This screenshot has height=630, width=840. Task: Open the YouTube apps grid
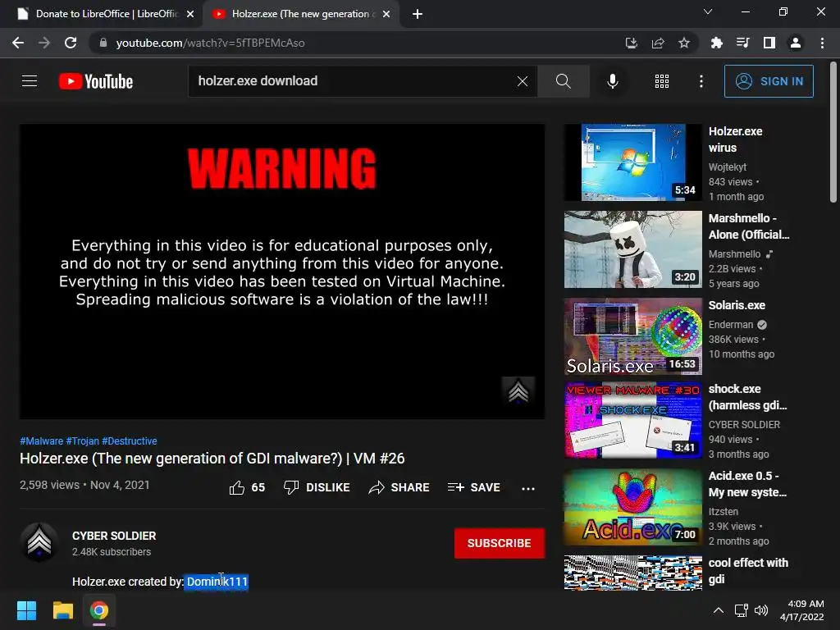[x=662, y=81]
